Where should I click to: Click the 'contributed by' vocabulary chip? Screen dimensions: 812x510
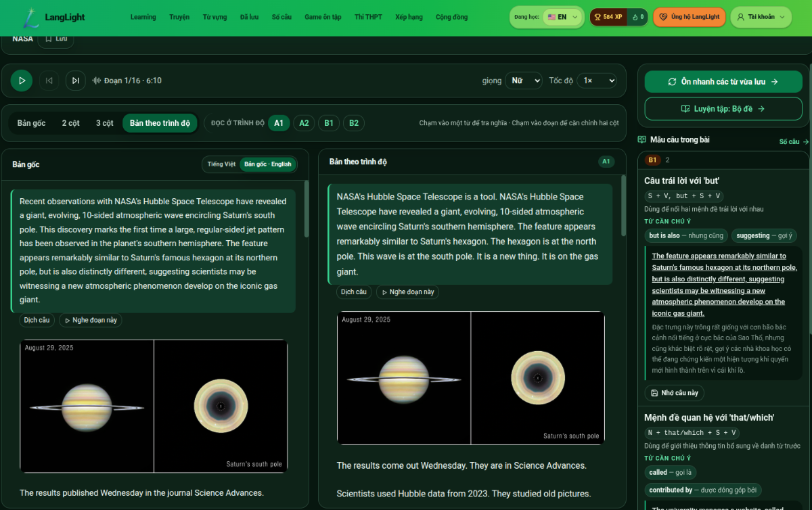703,490
